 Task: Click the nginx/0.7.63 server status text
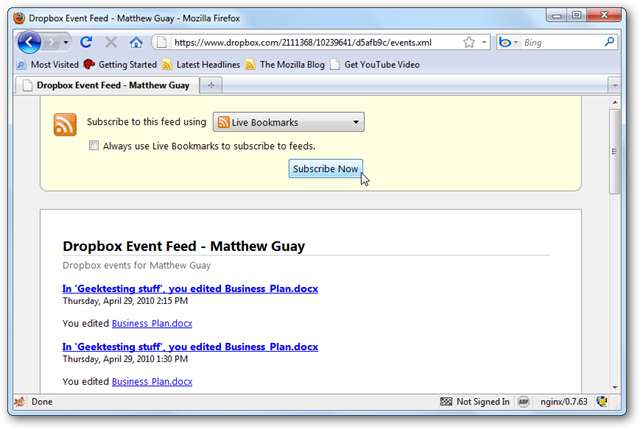[x=564, y=402]
